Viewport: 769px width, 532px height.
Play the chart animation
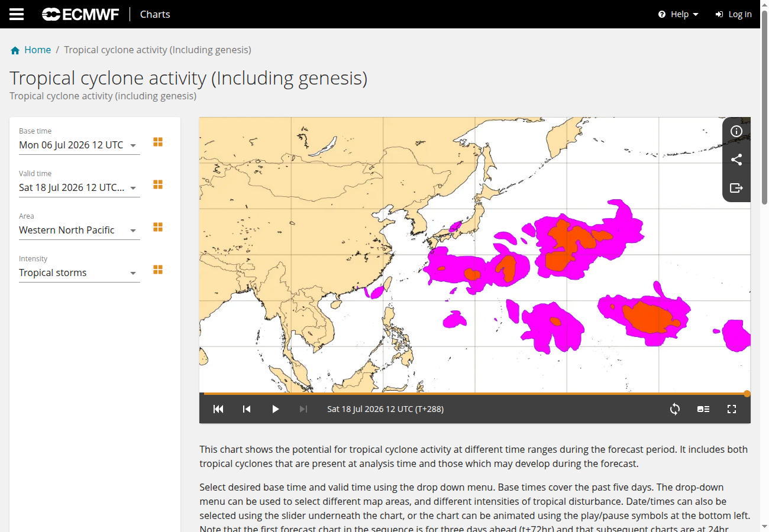pos(275,409)
